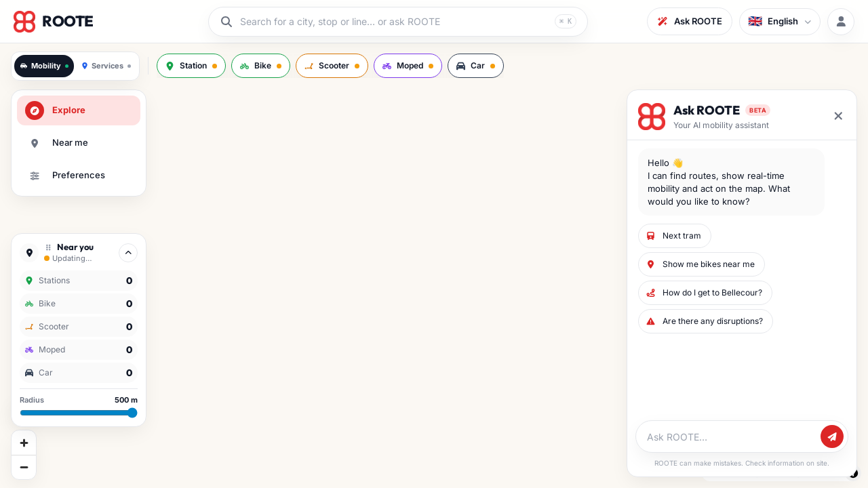Zoom in the map with plus button
This screenshot has height=488, width=868.
24,443
